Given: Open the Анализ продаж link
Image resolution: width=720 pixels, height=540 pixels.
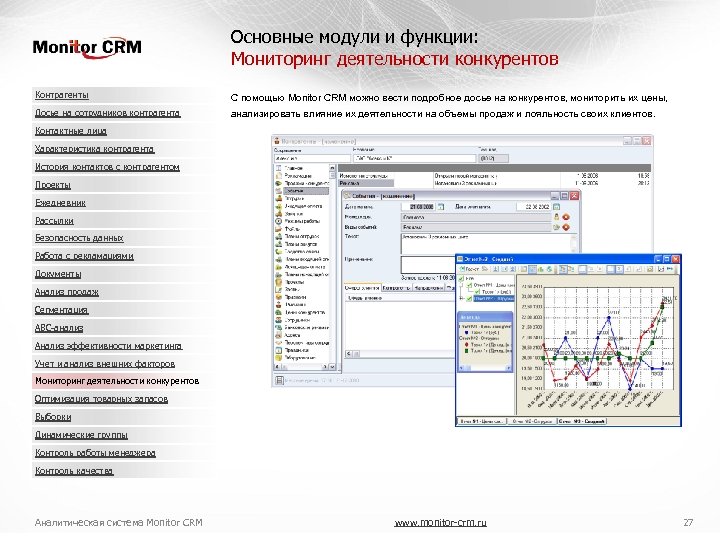Looking at the screenshot, I should pos(67,292).
